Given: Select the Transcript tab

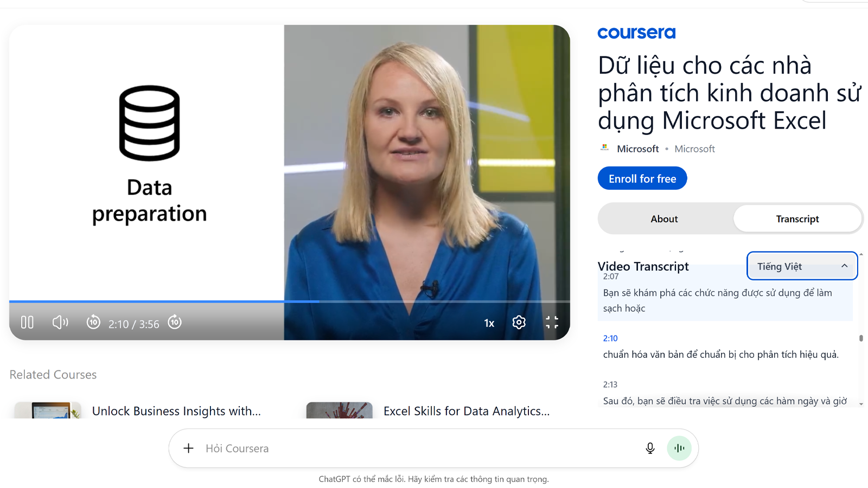Looking at the screenshot, I should tap(797, 219).
